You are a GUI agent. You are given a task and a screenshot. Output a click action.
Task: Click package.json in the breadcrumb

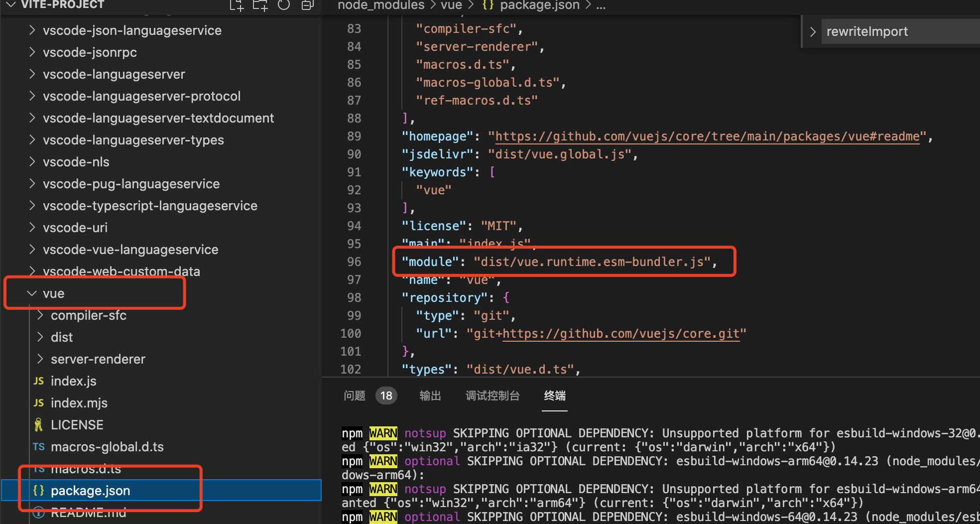pyautogui.click(x=540, y=5)
